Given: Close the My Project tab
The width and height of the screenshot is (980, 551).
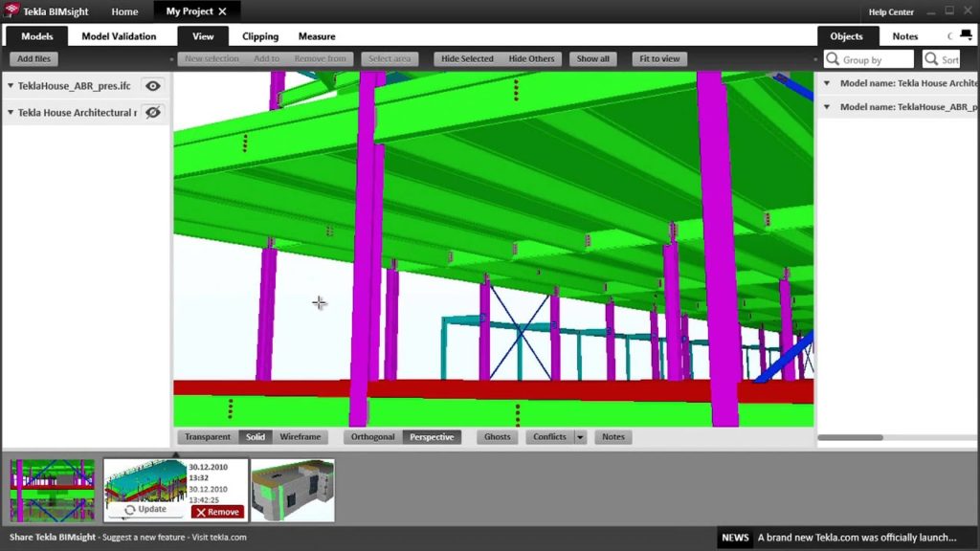Looking at the screenshot, I should [x=222, y=11].
